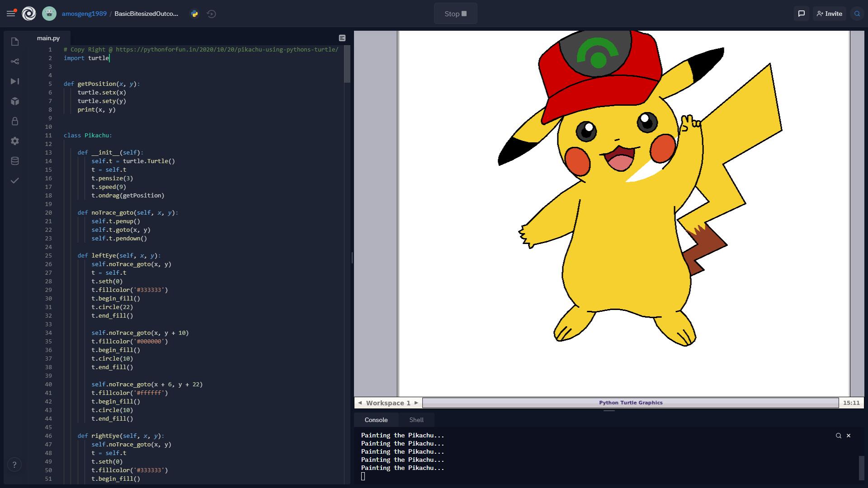Open the chat icon
The image size is (868, 488).
click(x=802, y=14)
